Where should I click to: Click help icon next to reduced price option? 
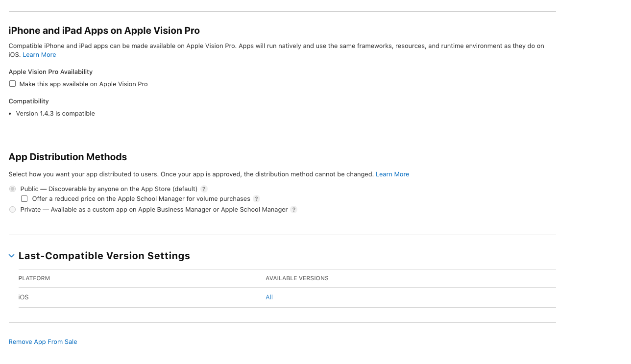[256, 199]
